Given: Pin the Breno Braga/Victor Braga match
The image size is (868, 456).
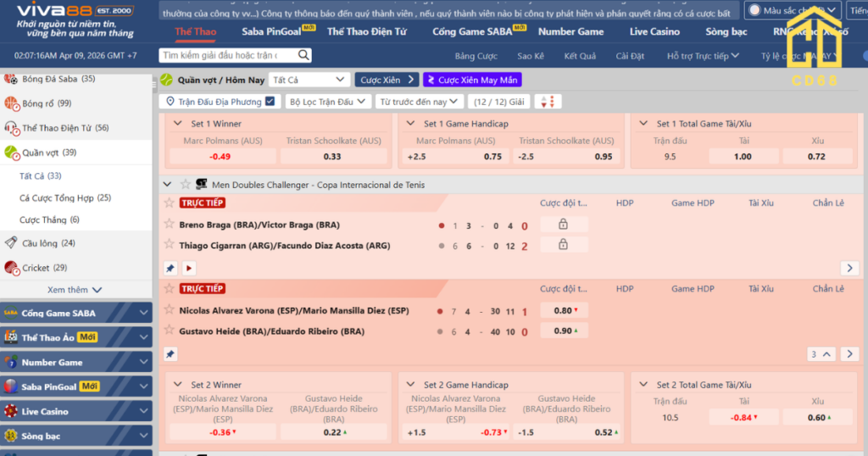Looking at the screenshot, I should coord(170,268).
